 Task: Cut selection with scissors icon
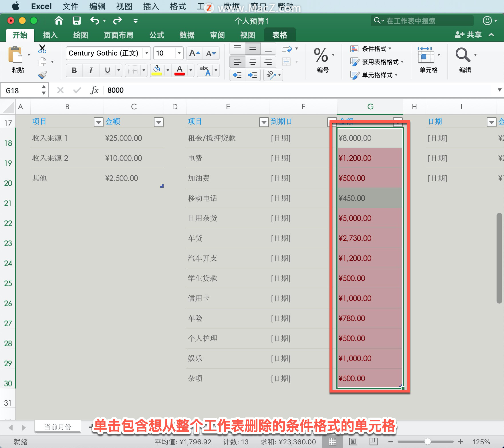coord(42,49)
